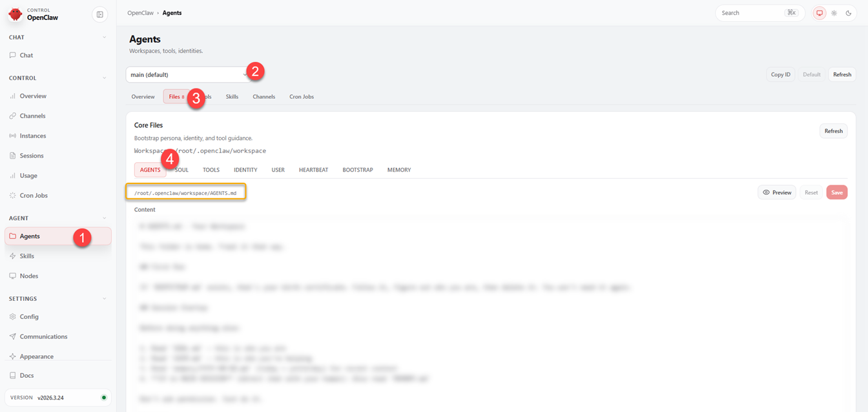
Task: Click the Chat bubble icon in the sidebar
Action: [14, 55]
